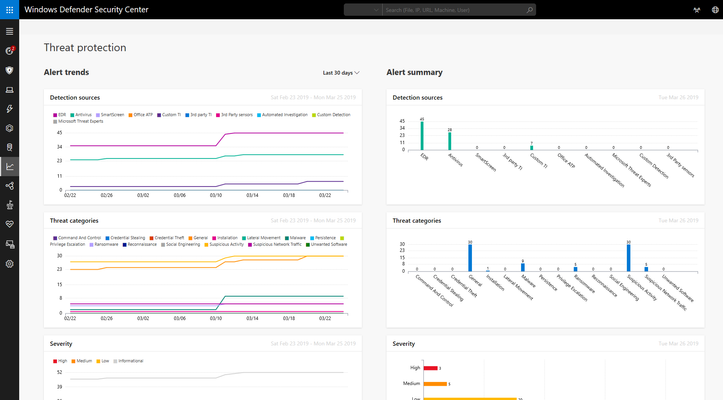Image resolution: width=723 pixels, height=400 pixels.
Task: Open the hexagon icon below the lightning bolt
Action: [x=9, y=128]
